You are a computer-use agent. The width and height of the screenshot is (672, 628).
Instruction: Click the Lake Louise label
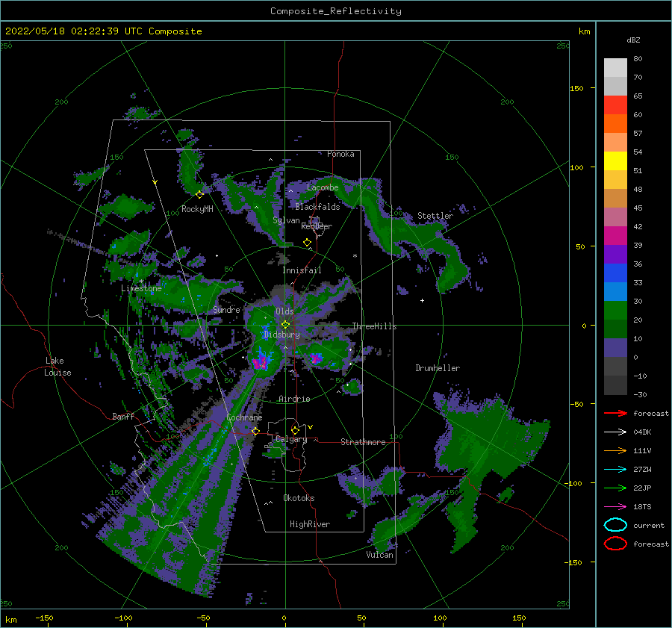pos(57,367)
